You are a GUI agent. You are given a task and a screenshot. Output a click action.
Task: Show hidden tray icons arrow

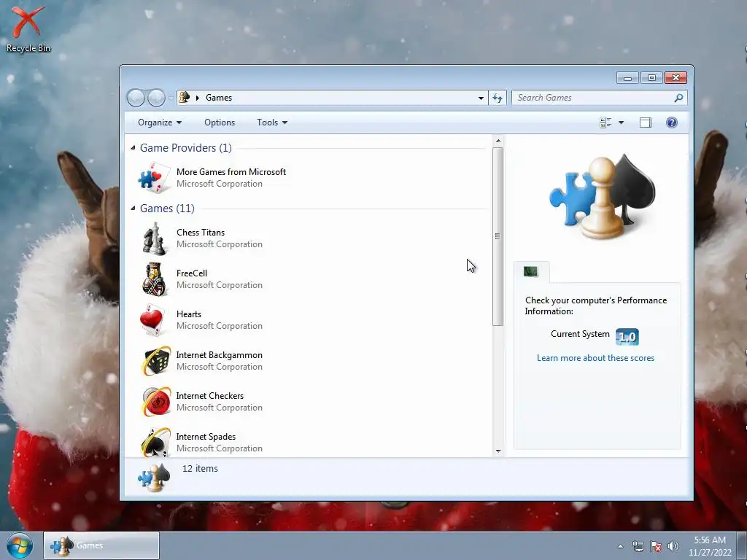pyautogui.click(x=620, y=546)
